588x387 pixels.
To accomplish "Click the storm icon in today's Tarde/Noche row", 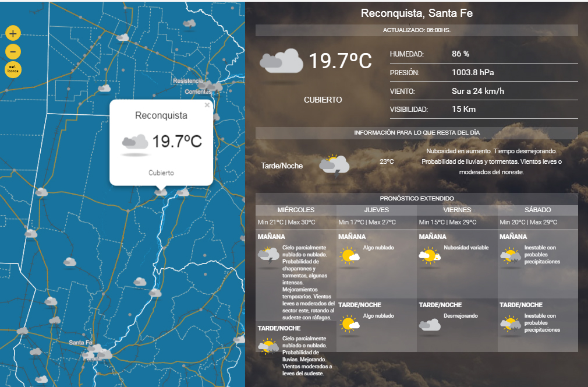I will [334, 165].
